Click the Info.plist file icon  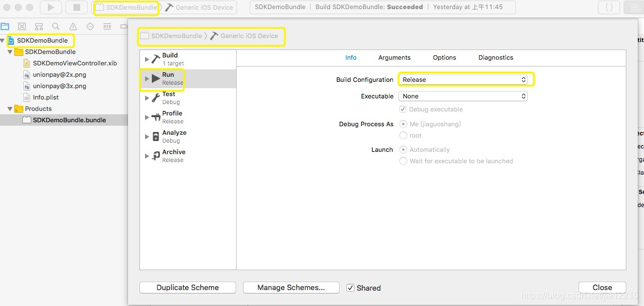(27, 97)
